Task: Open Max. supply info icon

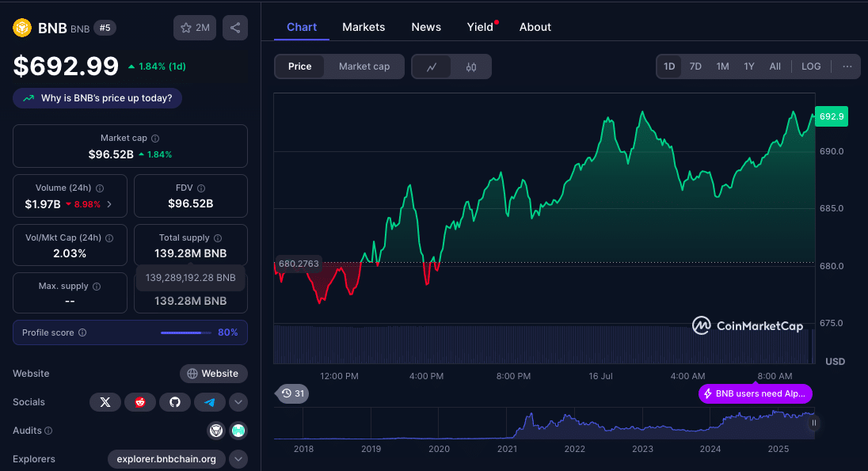Action: [97, 286]
